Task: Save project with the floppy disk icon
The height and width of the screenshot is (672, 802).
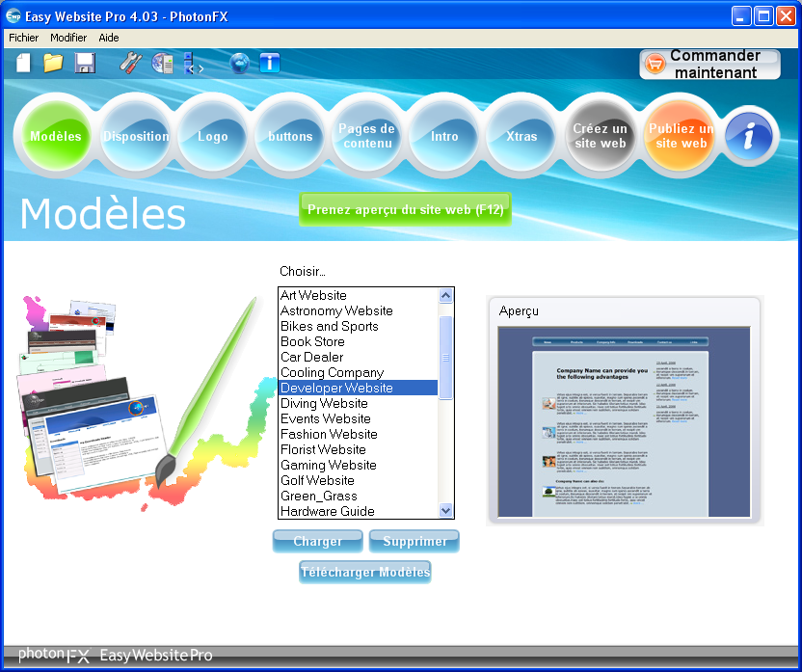Action: [85, 64]
